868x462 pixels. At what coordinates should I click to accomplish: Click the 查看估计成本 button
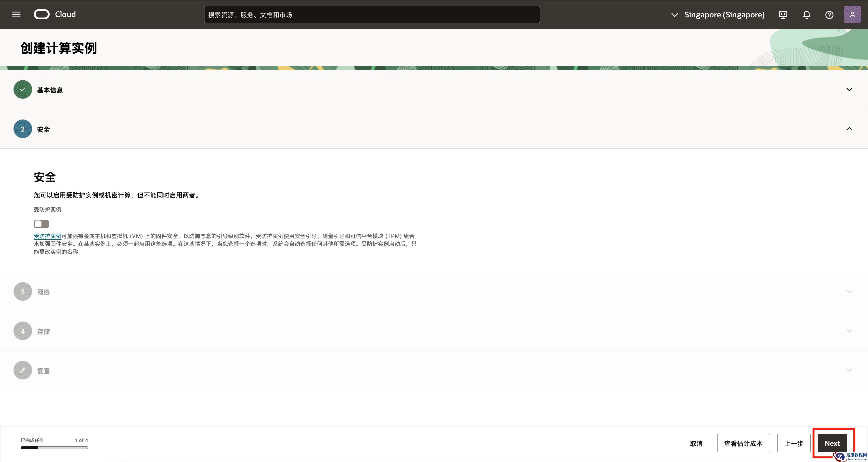743,443
